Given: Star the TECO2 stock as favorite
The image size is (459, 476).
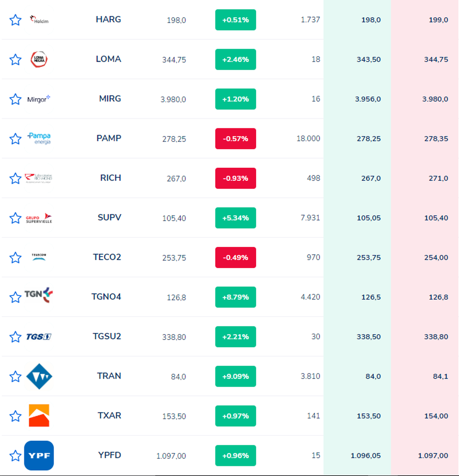Looking at the screenshot, I should click(x=15, y=258).
